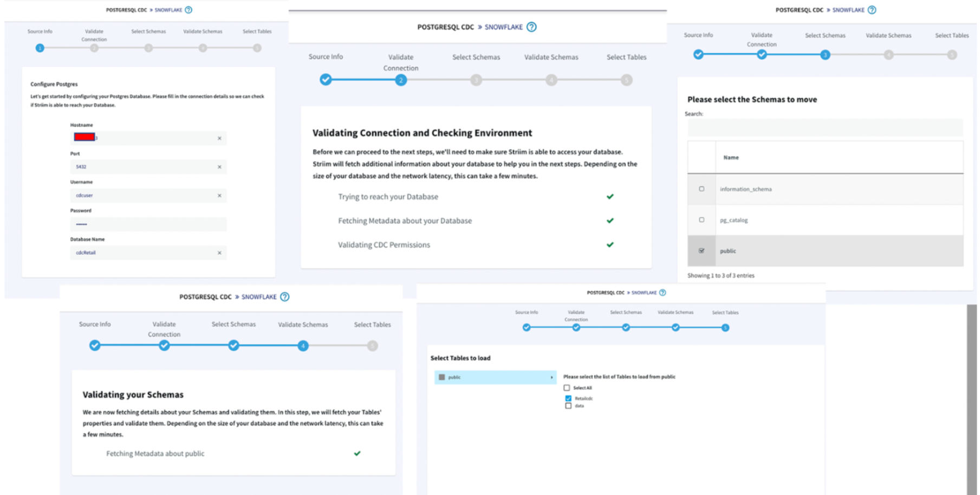Click completed Validate Connection checkmark in Select Schemas panel
The image size is (980, 495).
tap(762, 54)
